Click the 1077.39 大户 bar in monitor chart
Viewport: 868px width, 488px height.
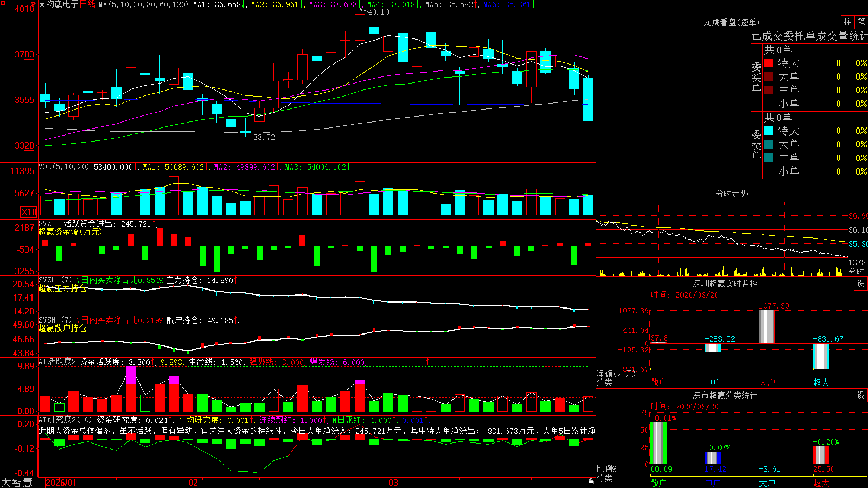tap(767, 327)
